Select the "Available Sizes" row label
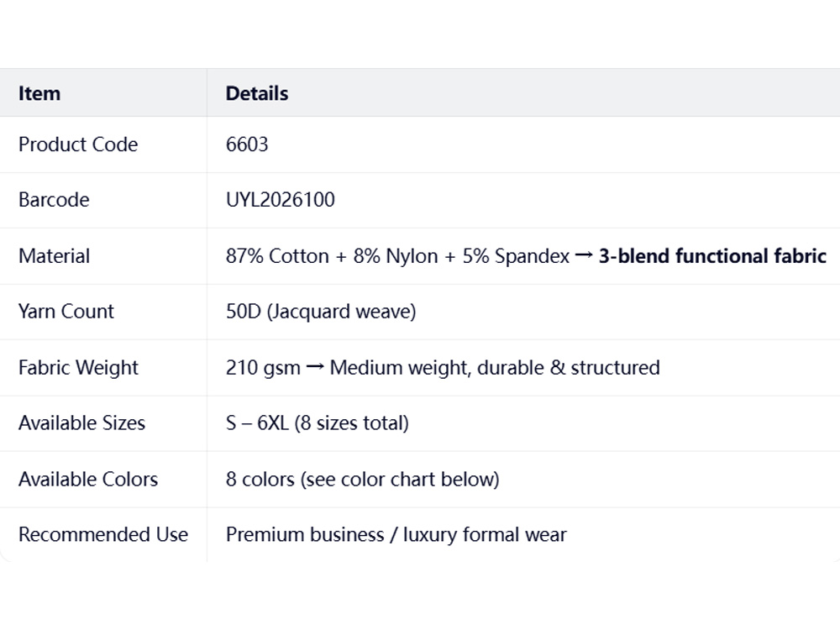This screenshot has width=840, height=630. pyautogui.click(x=81, y=423)
